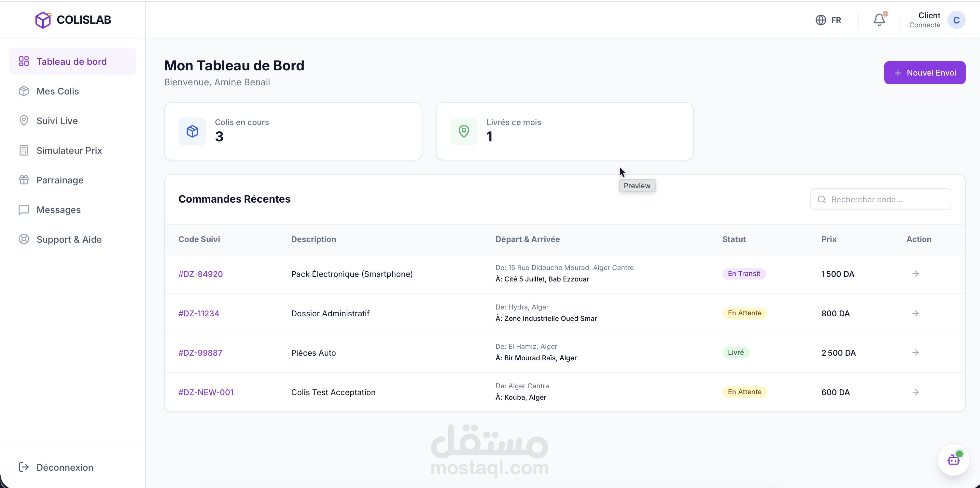This screenshot has width=980, height=488.
Task: Click the notification bell icon
Action: point(879,20)
